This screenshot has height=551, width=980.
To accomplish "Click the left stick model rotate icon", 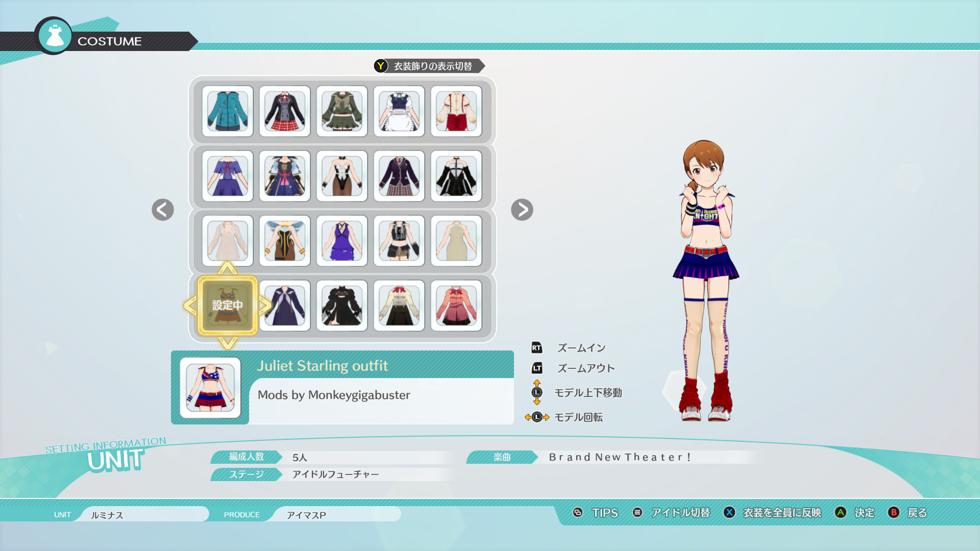I will [537, 417].
